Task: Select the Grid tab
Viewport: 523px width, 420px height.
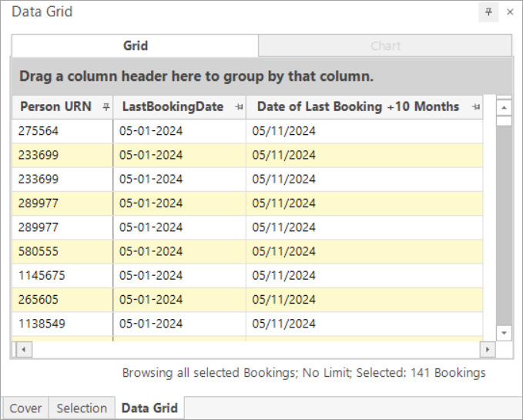Action: click(135, 45)
